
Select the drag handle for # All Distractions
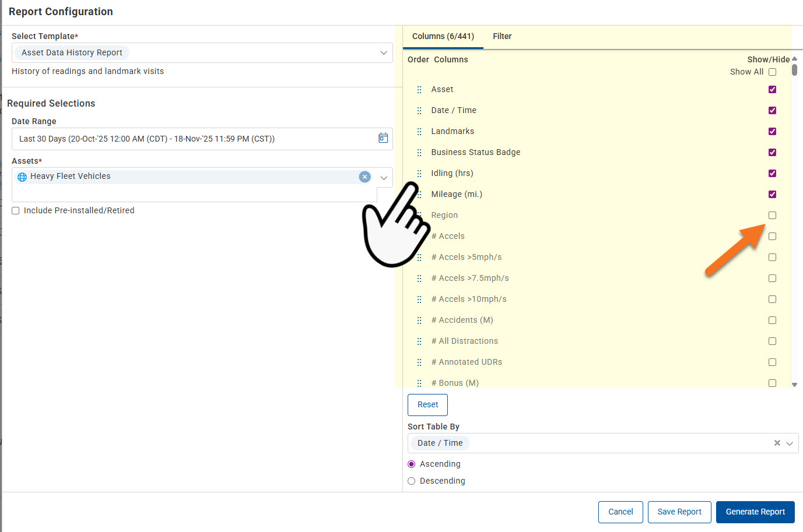pyautogui.click(x=419, y=341)
